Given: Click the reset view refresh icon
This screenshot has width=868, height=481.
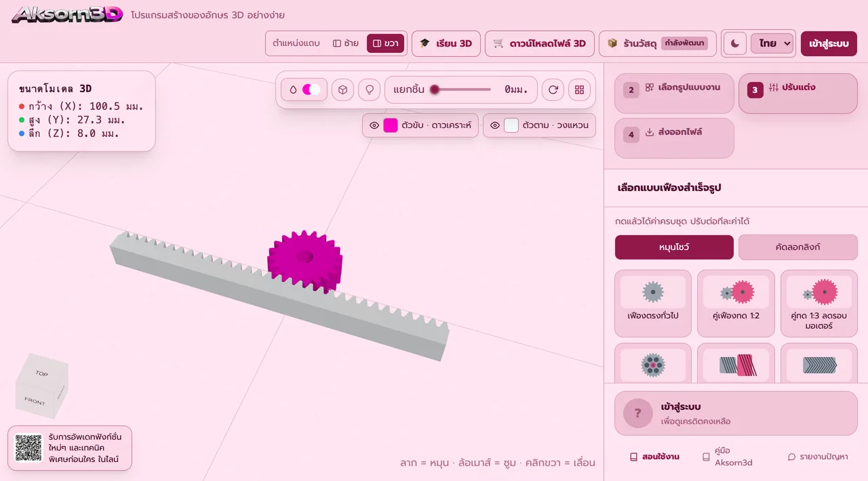Looking at the screenshot, I should click(553, 89).
